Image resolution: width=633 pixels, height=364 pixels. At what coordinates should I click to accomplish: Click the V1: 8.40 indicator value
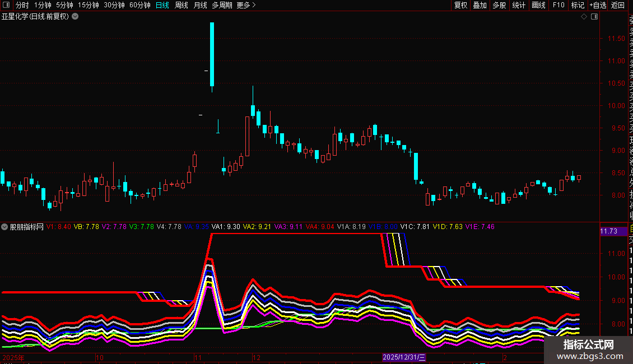pos(58,227)
